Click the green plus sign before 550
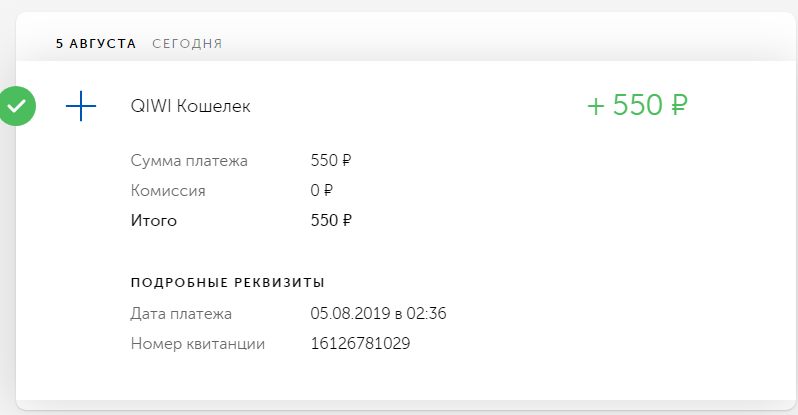This screenshot has width=798, height=415. (x=596, y=106)
